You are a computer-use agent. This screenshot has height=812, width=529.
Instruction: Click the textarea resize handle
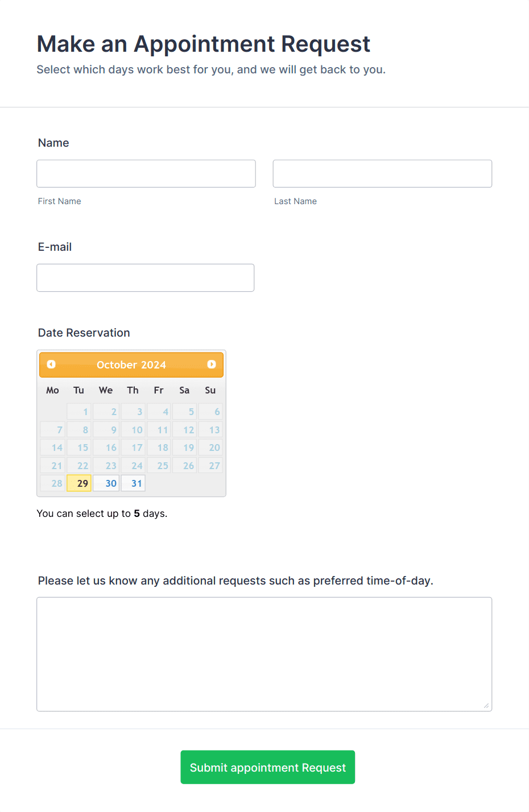click(487, 706)
